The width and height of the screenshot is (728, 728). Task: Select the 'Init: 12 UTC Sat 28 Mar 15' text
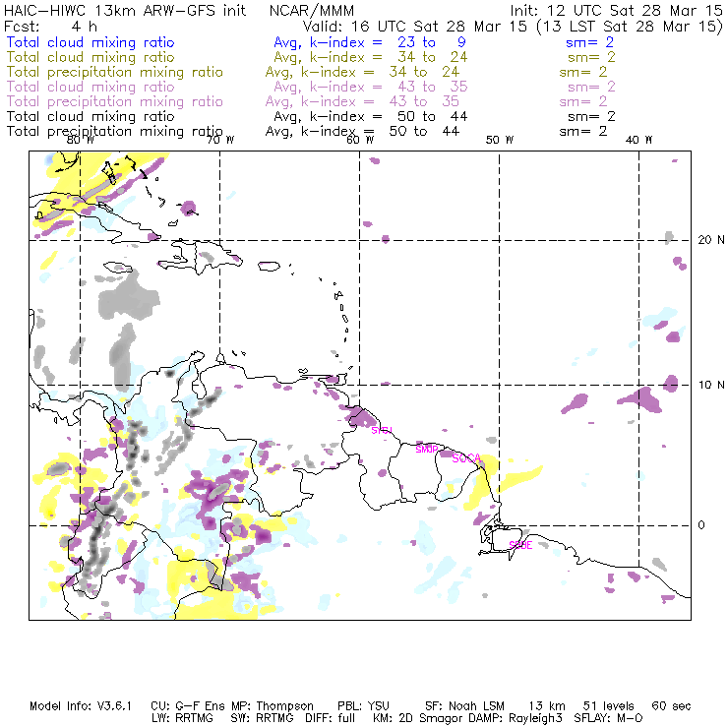tap(617, 10)
